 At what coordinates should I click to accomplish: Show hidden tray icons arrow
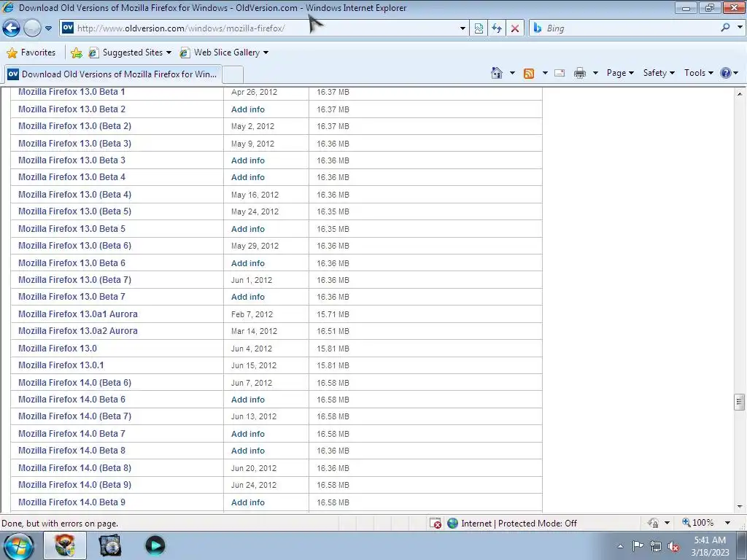620,546
